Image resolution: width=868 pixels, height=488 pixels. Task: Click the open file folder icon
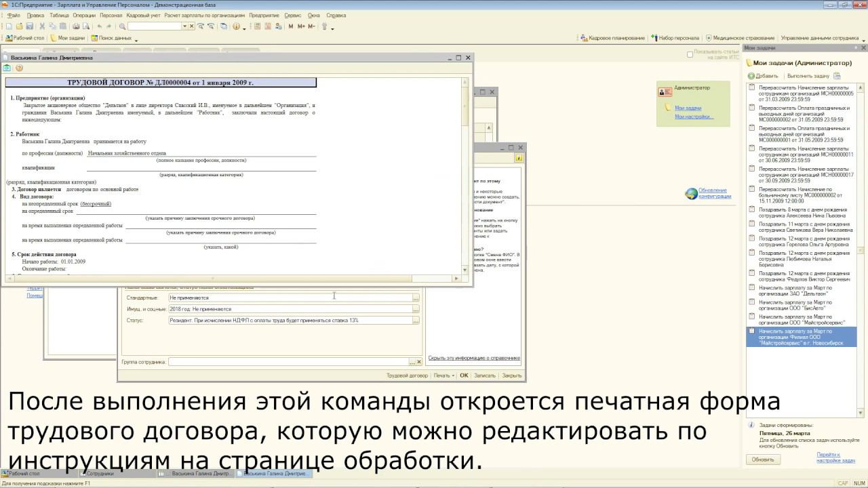pos(20,26)
